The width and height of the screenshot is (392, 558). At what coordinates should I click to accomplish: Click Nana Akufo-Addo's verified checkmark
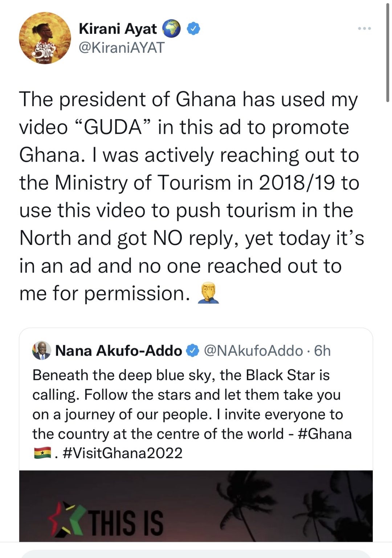[x=193, y=351]
